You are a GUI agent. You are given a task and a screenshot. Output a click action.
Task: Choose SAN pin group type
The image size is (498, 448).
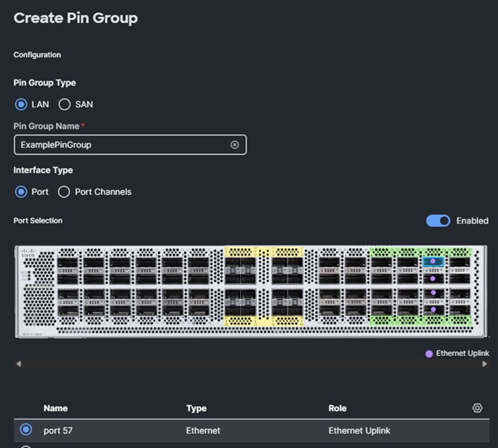64,104
